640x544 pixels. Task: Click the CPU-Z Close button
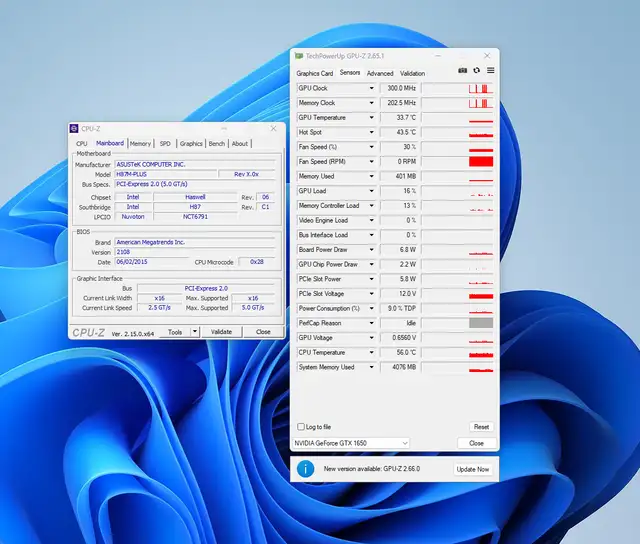[263, 332]
